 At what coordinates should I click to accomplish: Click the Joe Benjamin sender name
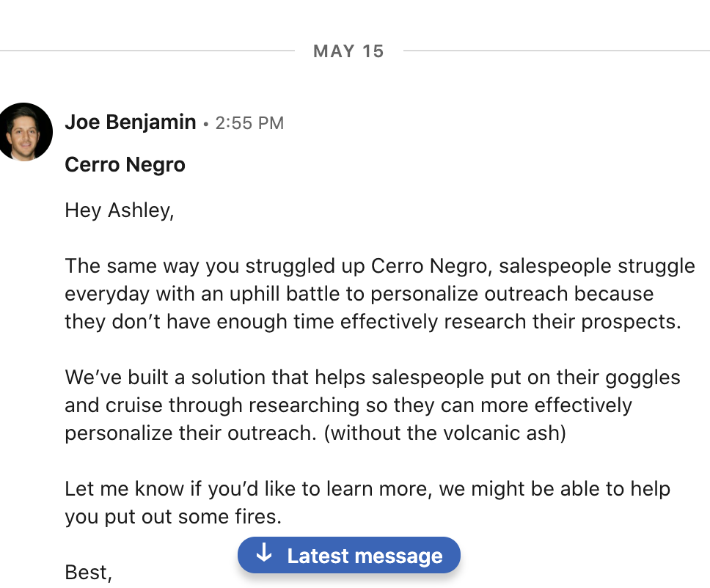[131, 122]
